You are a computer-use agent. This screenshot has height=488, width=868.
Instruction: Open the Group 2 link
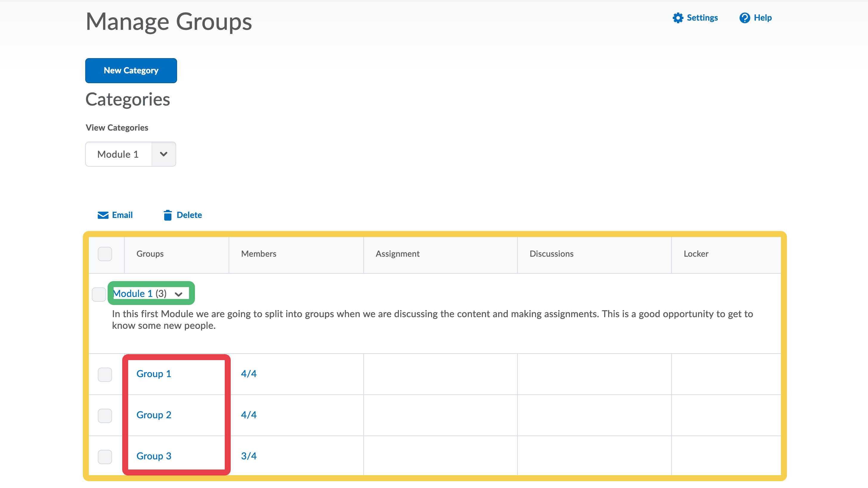(154, 415)
